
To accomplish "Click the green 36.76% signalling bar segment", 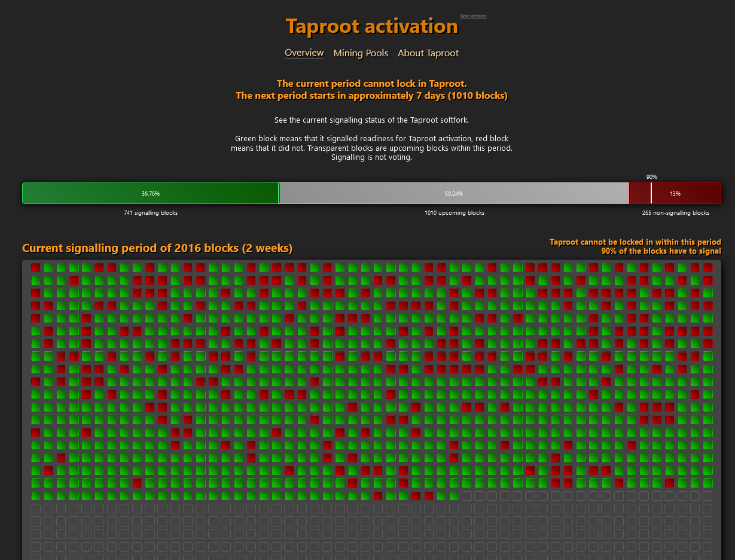I will point(151,193).
